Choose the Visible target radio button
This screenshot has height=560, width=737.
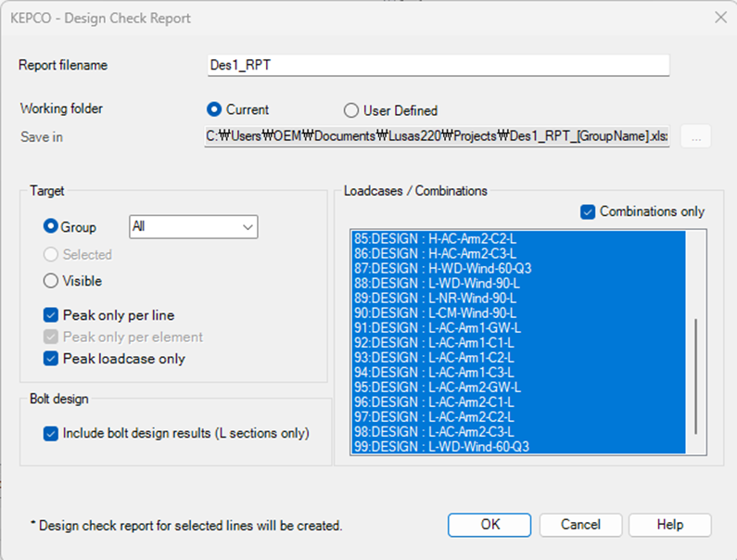(52, 281)
